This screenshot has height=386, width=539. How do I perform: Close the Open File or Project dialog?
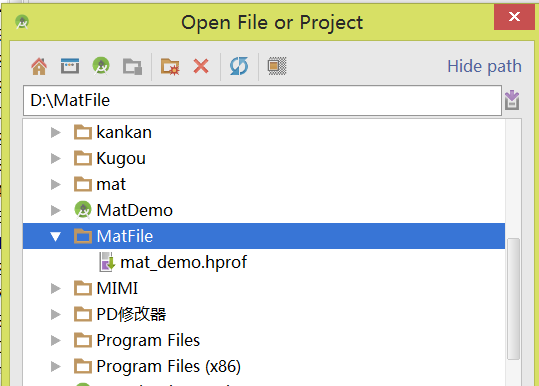pyautogui.click(x=514, y=16)
